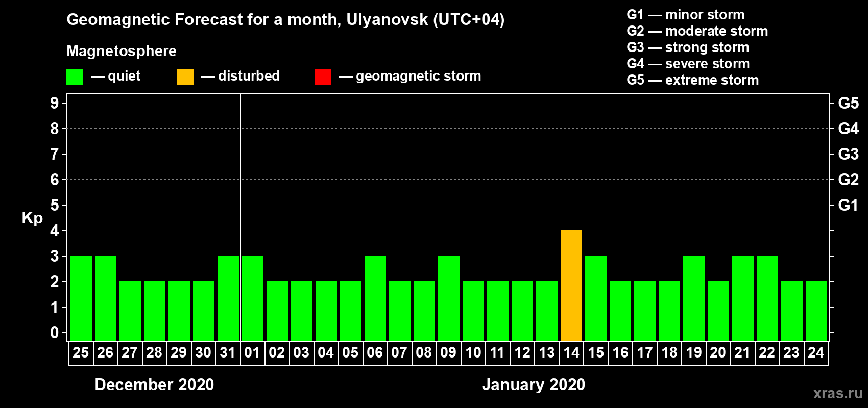Select the green bar for January 15
The image size is (868, 408).
pos(596,298)
